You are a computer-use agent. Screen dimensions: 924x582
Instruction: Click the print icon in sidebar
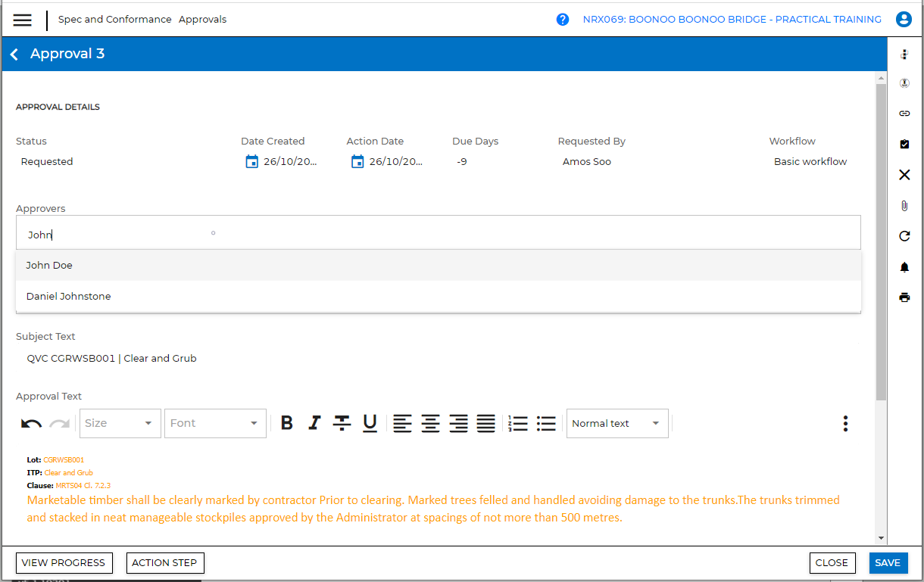[x=904, y=297]
